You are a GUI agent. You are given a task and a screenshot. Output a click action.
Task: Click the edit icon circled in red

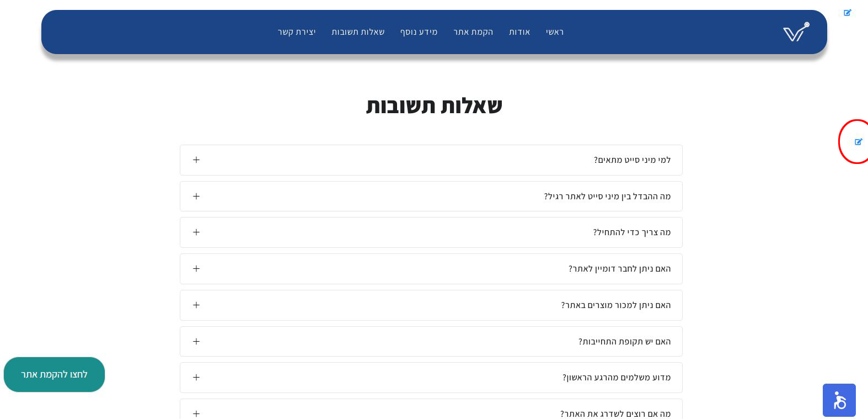click(859, 142)
